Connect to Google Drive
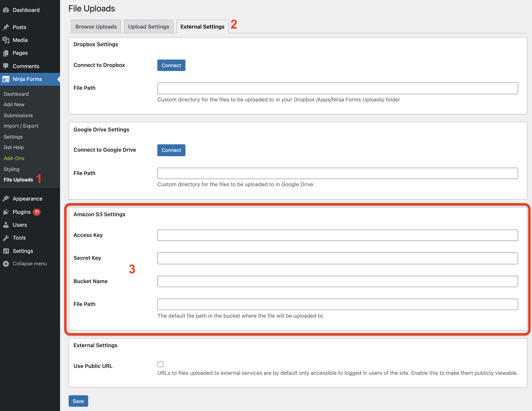 coord(171,150)
